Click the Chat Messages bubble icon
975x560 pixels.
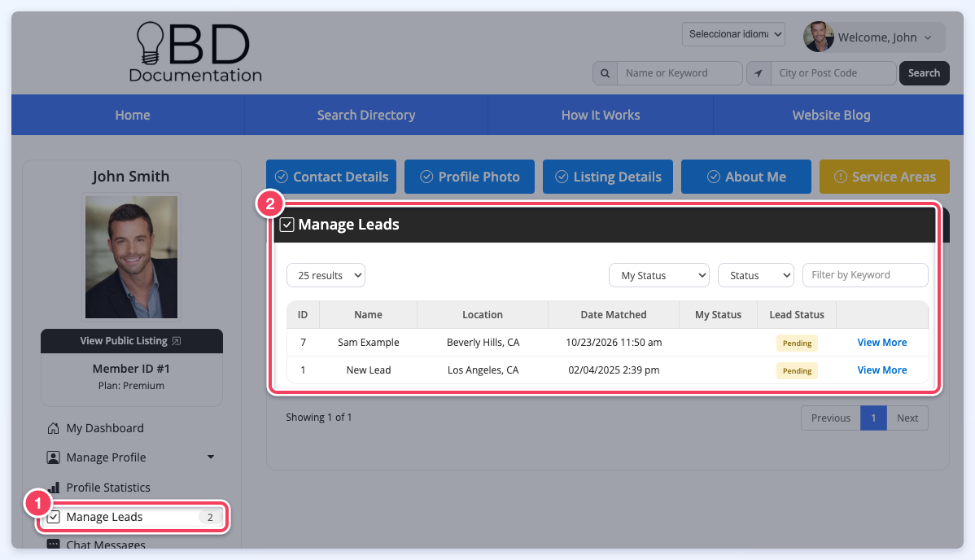tap(54, 545)
